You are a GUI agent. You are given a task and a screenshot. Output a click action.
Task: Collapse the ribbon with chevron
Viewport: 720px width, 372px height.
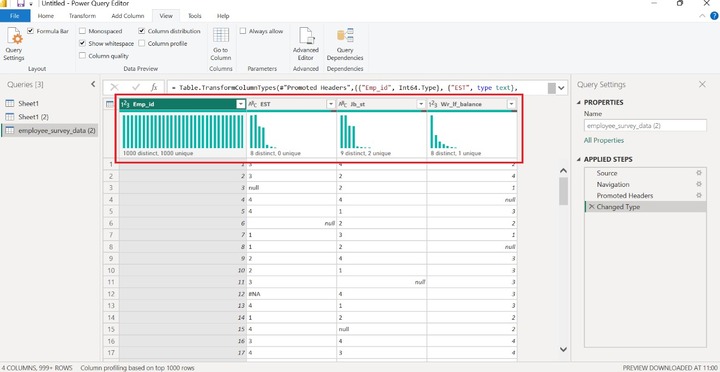[x=703, y=16]
